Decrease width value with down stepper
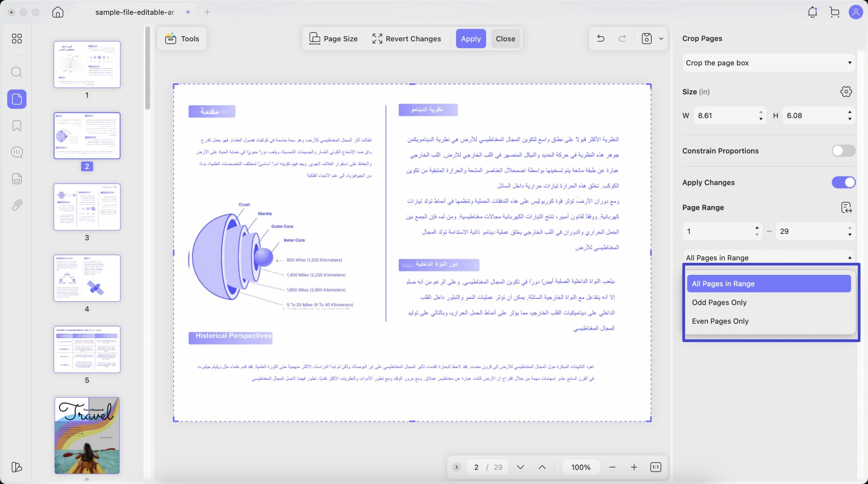The image size is (868, 484). tap(761, 119)
